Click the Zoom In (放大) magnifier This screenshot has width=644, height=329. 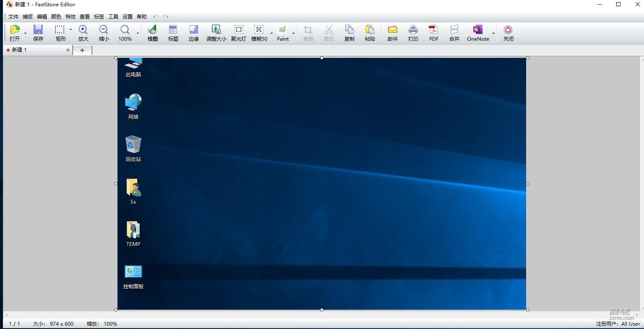tap(83, 30)
